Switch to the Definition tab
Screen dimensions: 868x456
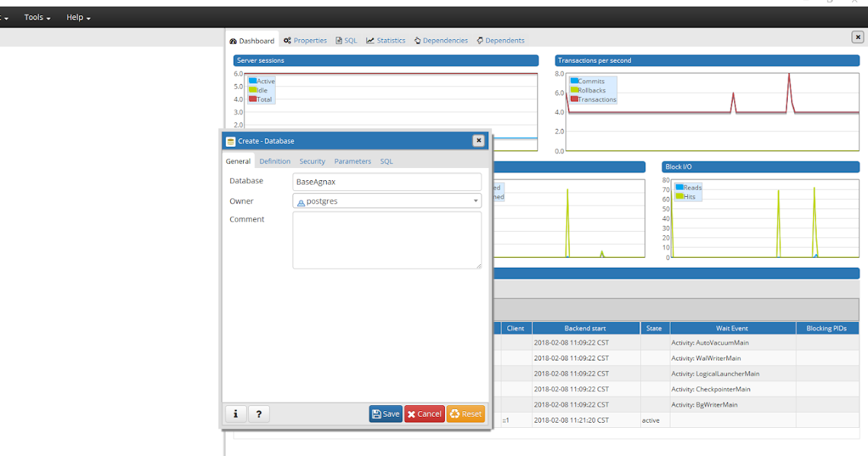[x=274, y=161]
